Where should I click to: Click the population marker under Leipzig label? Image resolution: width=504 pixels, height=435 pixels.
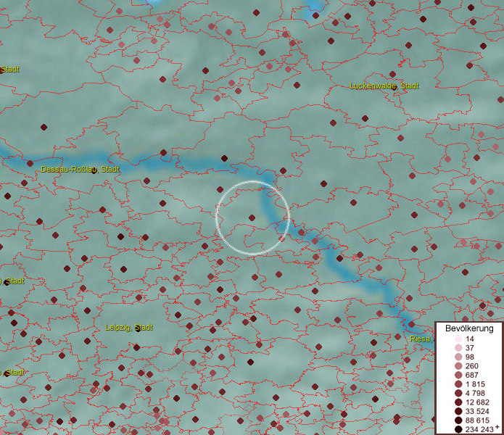pos(136,347)
